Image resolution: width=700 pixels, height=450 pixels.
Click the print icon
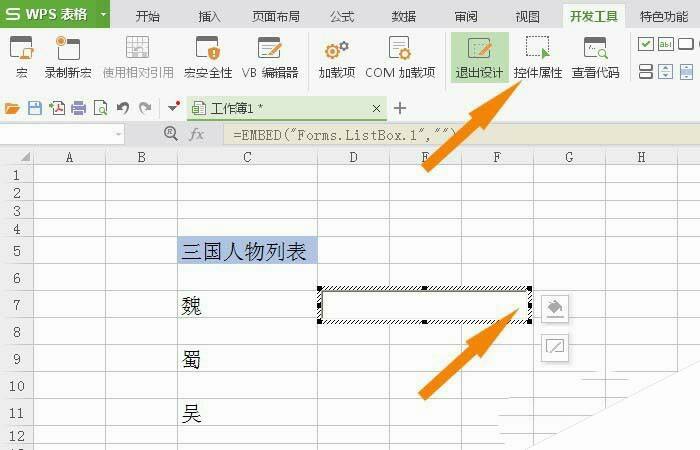click(79, 108)
